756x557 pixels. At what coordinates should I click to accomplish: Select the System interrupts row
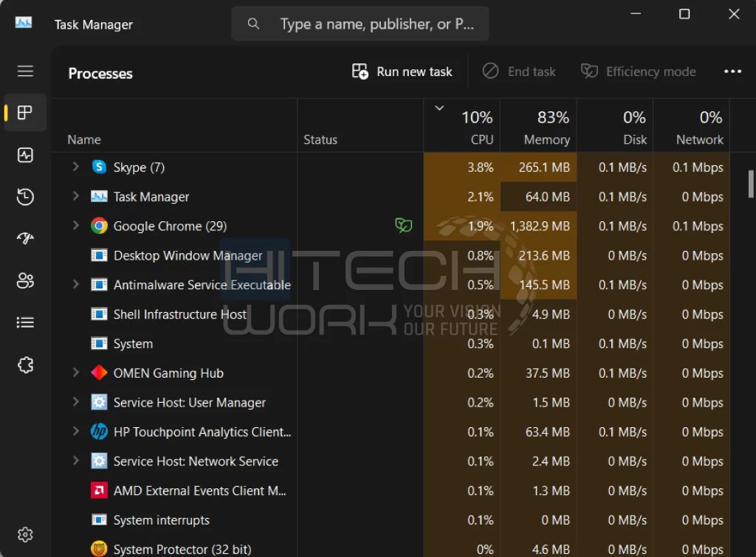(x=391, y=520)
